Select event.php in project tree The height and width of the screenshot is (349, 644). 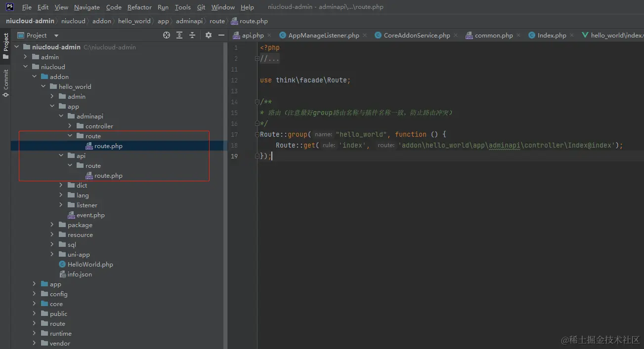[86, 215]
